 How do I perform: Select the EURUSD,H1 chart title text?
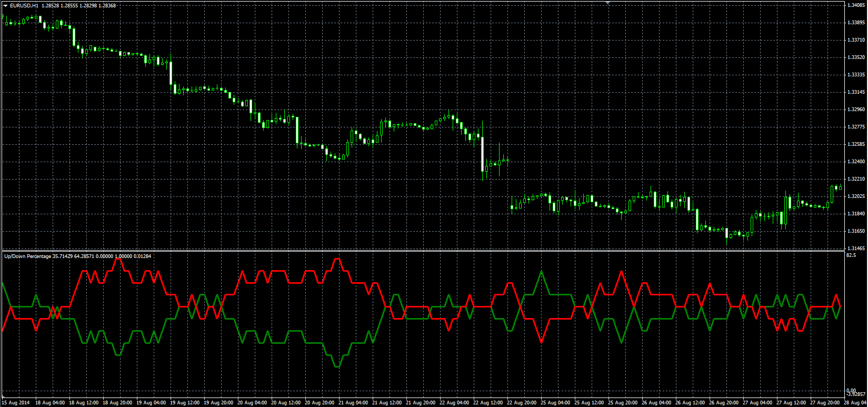click(x=24, y=5)
